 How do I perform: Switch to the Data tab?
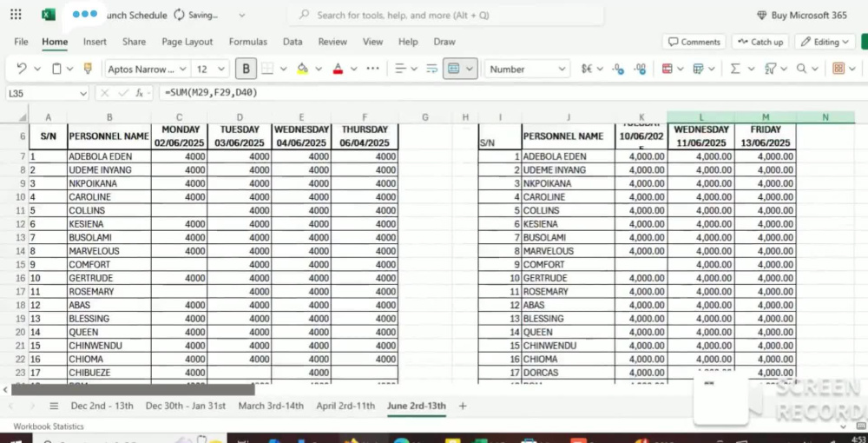293,42
